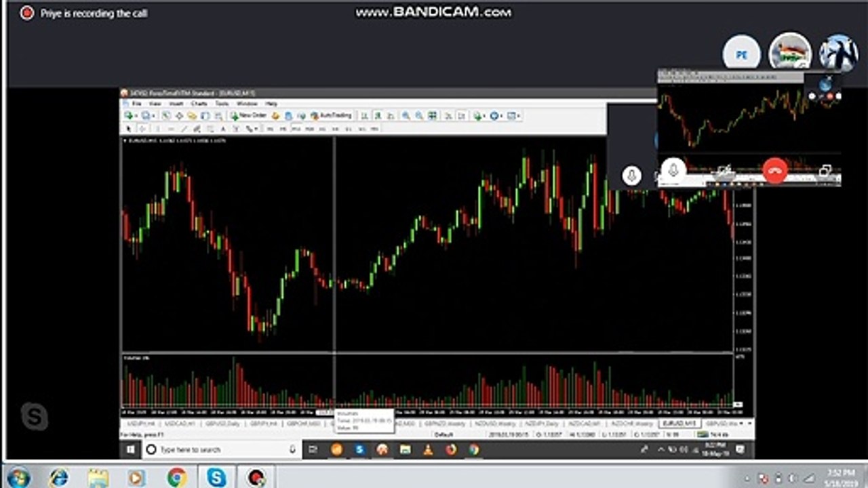Switch to the GBPUSD,Daily chart tab

tap(223, 423)
